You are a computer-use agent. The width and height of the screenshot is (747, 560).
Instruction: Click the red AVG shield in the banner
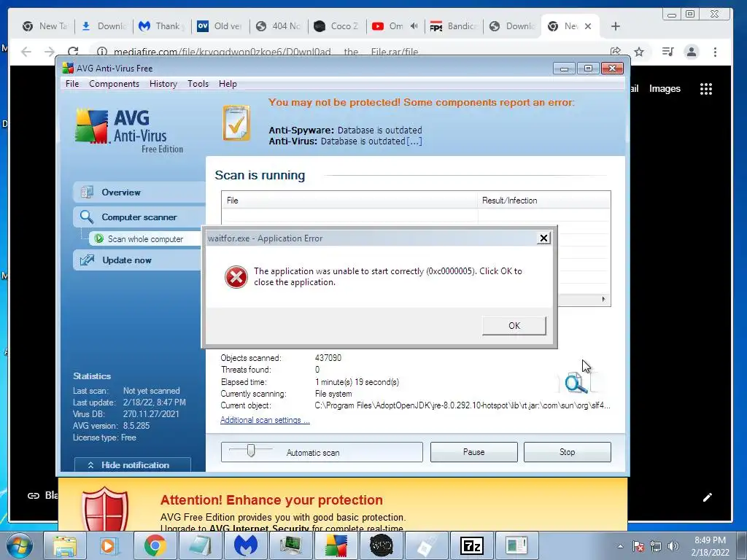click(105, 508)
